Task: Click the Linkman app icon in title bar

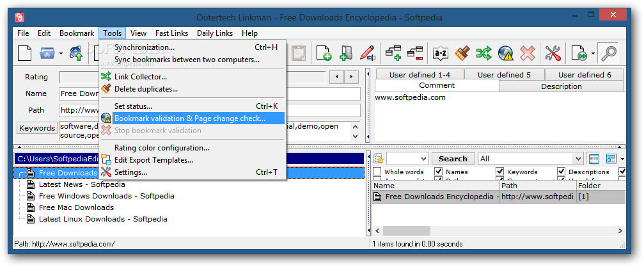Action: [19, 17]
